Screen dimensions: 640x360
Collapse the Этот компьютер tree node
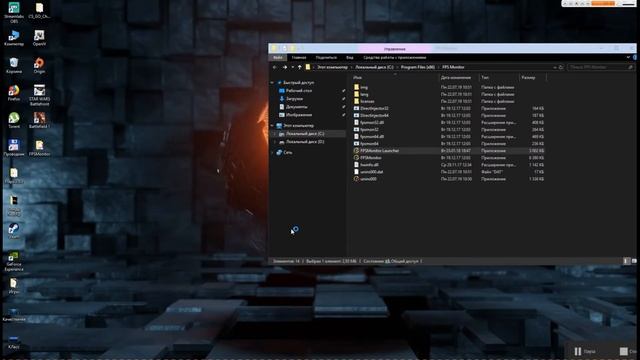coord(273,126)
